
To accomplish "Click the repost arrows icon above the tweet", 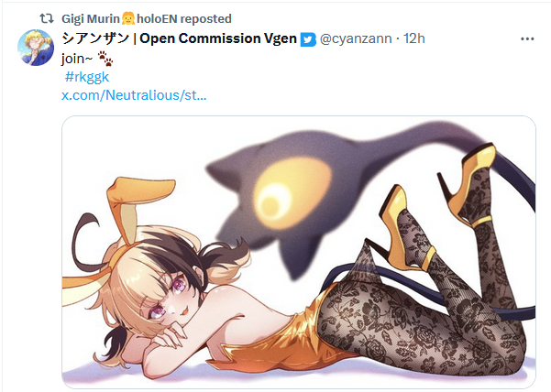I will [47, 18].
